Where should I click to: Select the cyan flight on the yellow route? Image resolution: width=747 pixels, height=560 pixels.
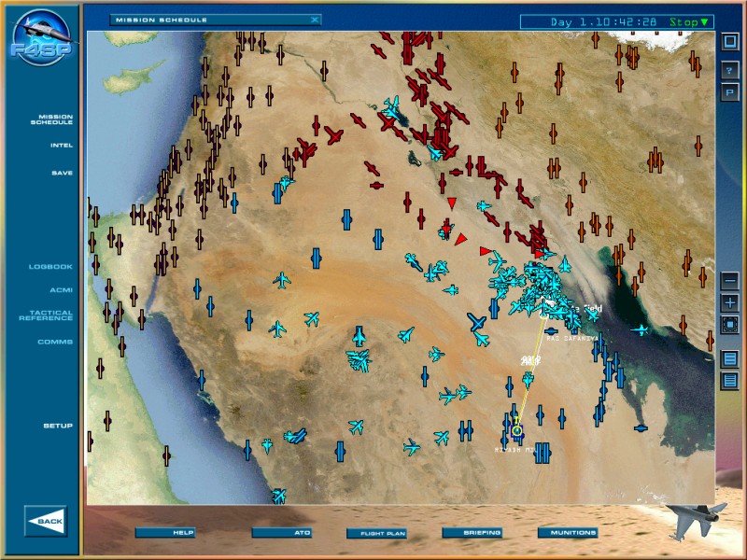pos(528,380)
